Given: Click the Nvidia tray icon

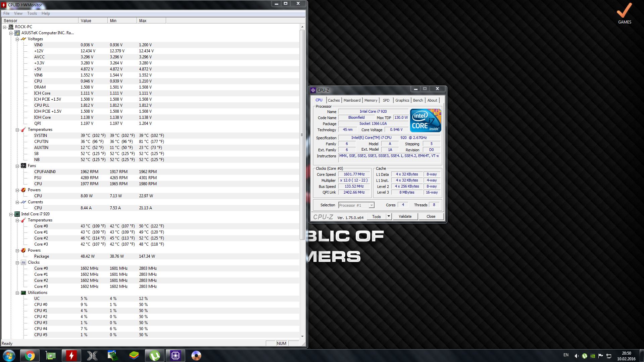Looking at the screenshot, I should point(593,356).
